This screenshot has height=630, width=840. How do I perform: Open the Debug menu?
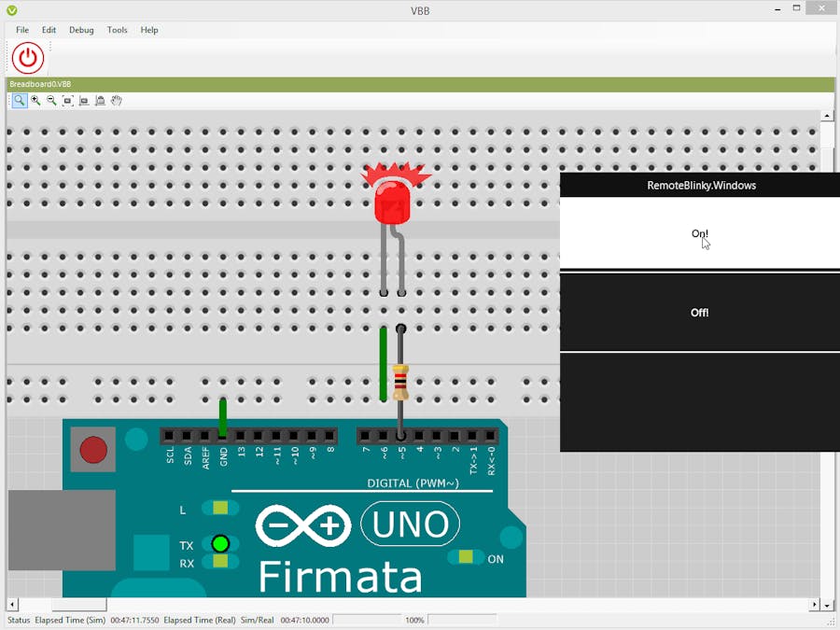tap(81, 30)
